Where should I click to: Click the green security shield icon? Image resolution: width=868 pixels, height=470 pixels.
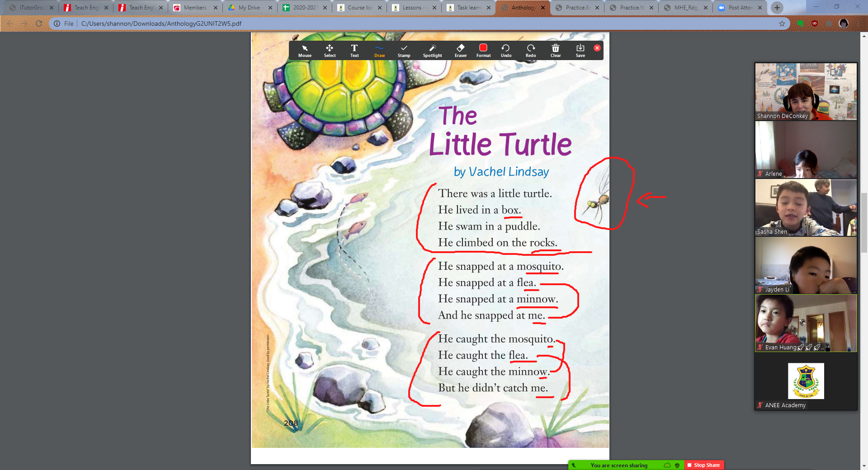pos(677,465)
